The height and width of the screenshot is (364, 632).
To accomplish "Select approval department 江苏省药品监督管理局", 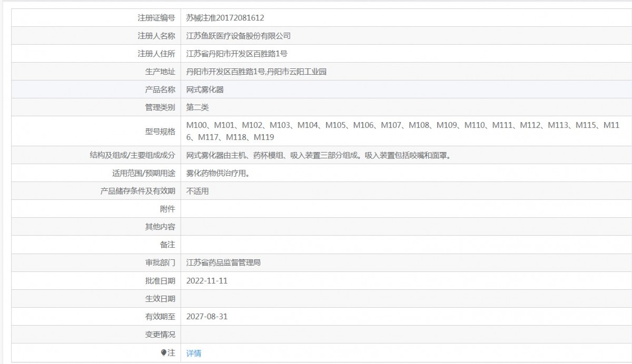I will pyautogui.click(x=223, y=262).
